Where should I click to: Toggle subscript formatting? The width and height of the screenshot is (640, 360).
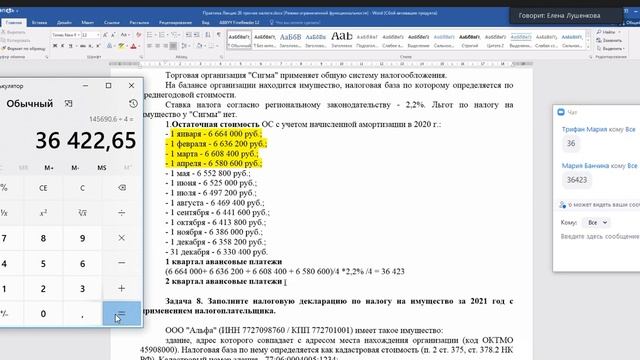90,46
